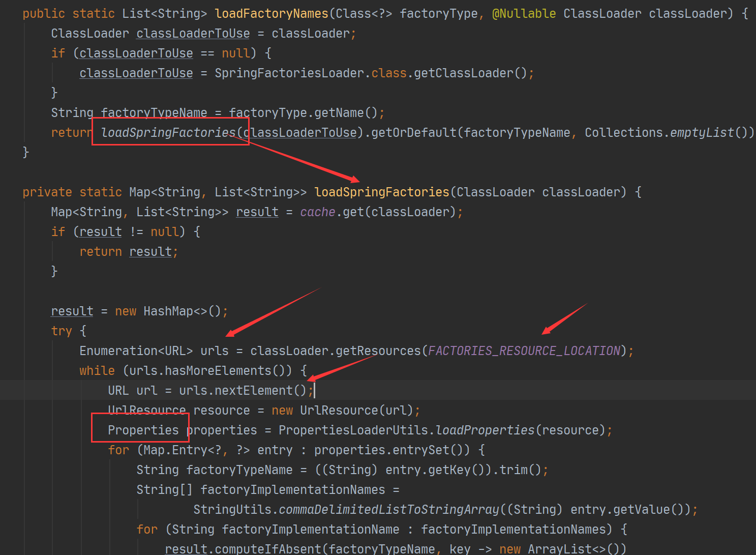
Task: Click the SpringFactoriesLoader class reference
Action: (x=289, y=73)
